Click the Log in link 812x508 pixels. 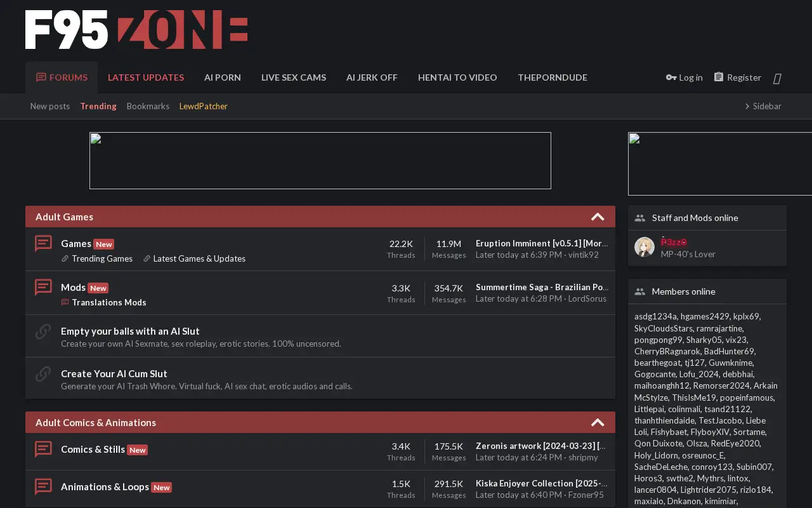[x=684, y=77]
